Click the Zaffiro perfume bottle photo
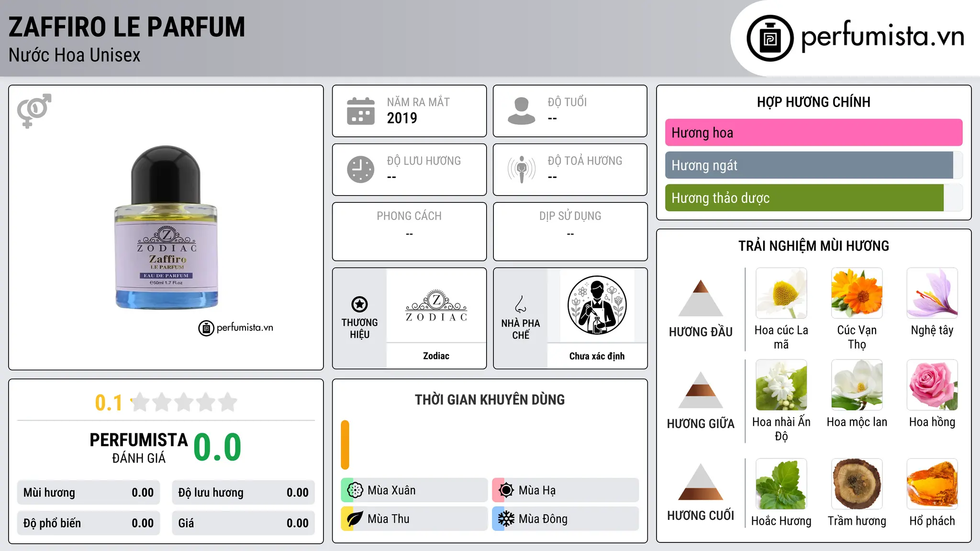The height and width of the screenshot is (551, 980). point(166,228)
